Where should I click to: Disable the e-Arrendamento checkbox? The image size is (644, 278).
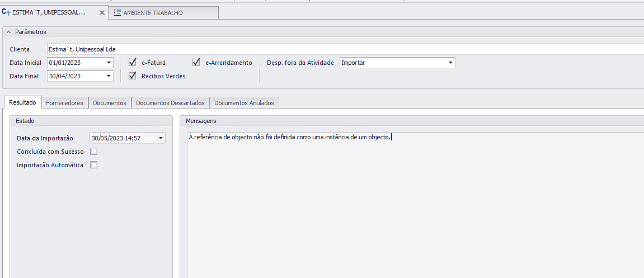(x=196, y=63)
